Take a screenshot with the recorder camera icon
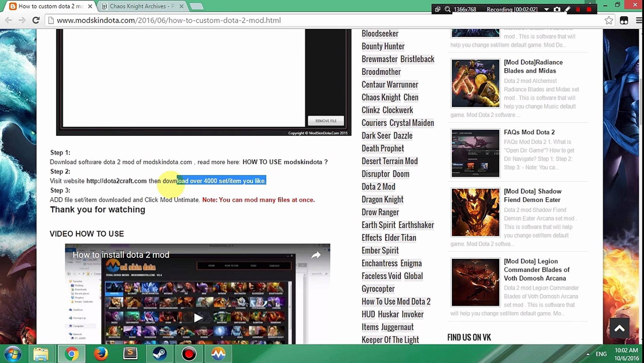The height and width of the screenshot is (363, 644). click(x=557, y=9)
